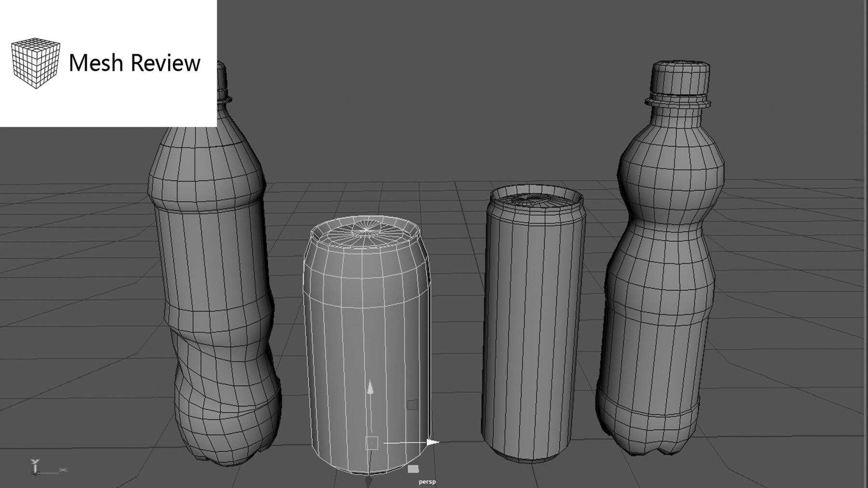Click the wireframe cube Mesh Review icon
868x488 pixels.
tap(36, 63)
